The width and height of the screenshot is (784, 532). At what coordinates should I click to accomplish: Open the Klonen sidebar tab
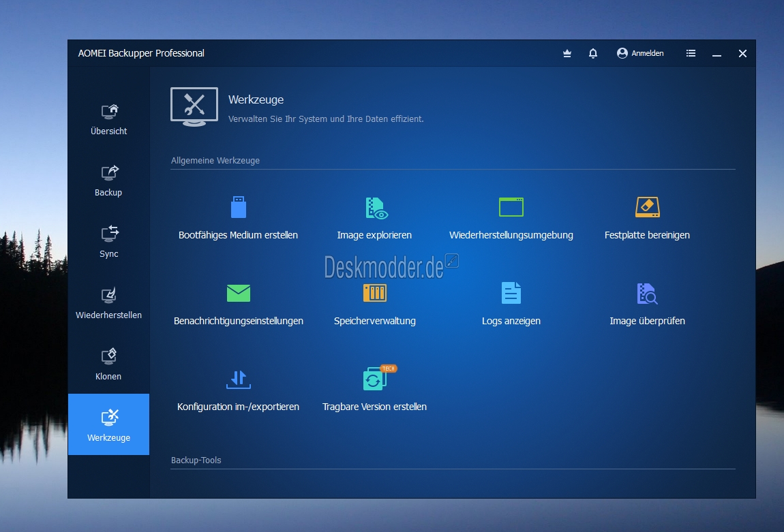click(x=108, y=365)
